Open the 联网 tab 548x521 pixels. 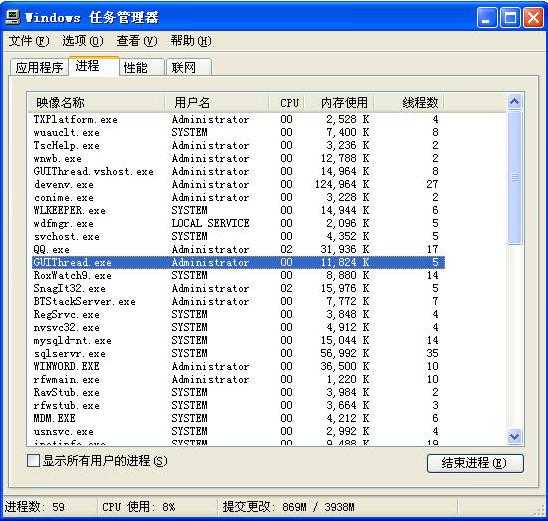(189, 67)
